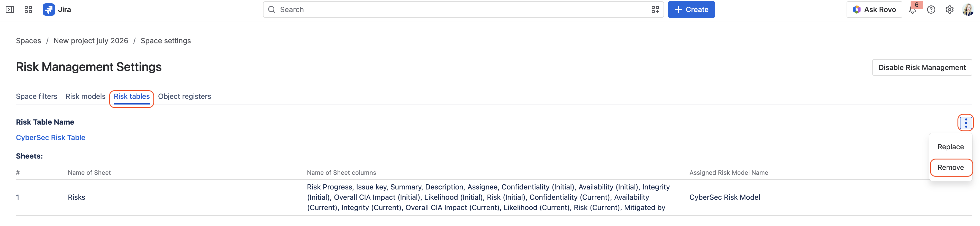Select Remove from the dropdown menu
This screenshot has width=980, height=226.
coord(950,167)
